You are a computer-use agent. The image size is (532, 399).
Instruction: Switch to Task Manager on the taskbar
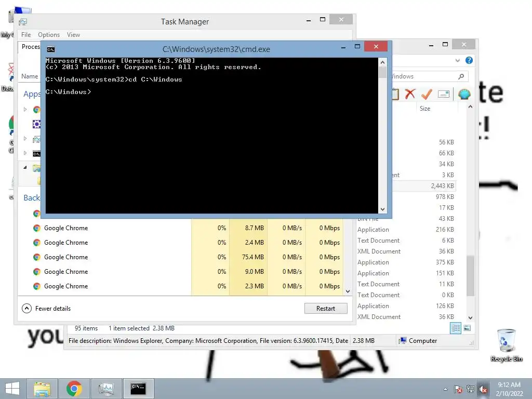coord(106,389)
